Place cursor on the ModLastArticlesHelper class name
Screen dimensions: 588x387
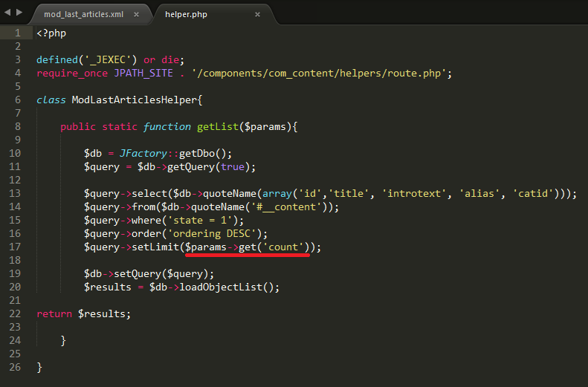click(135, 100)
